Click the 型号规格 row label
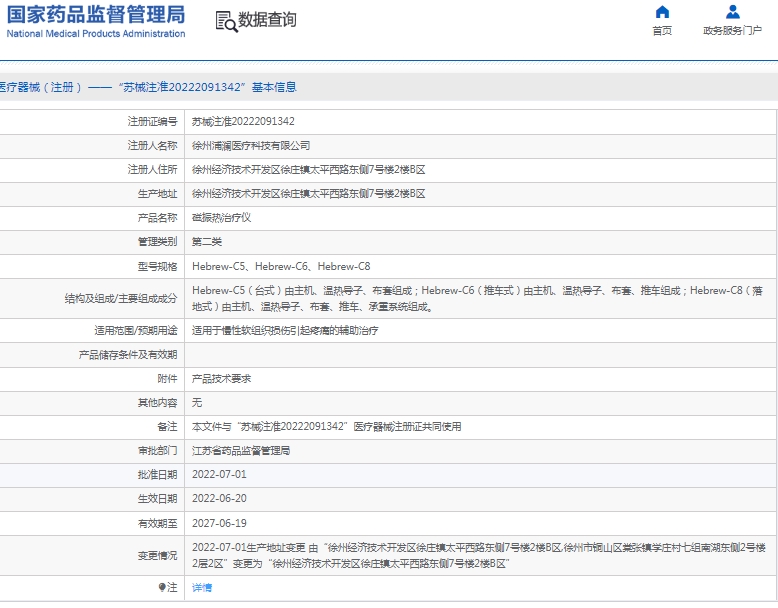The width and height of the screenshot is (778, 608). (x=157, y=266)
